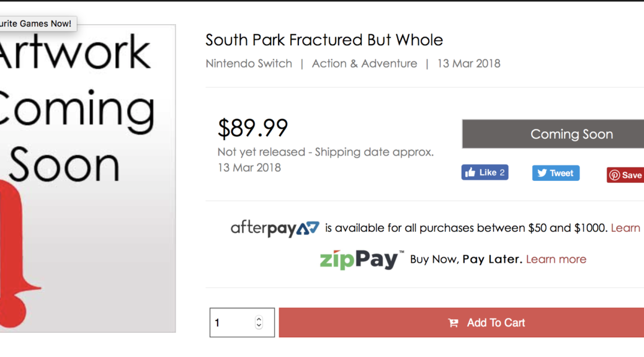Image resolution: width=644 pixels, height=357 pixels.
Task: Decrease quantity with the down arrow
Action: [259, 326]
